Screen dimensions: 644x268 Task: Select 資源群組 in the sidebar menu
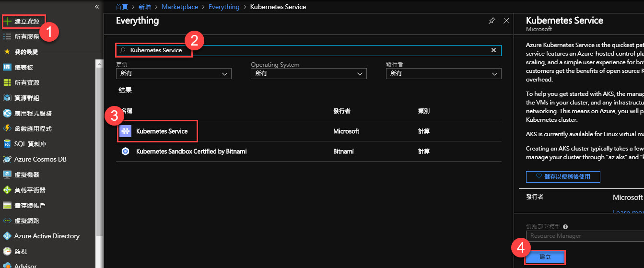(x=27, y=98)
